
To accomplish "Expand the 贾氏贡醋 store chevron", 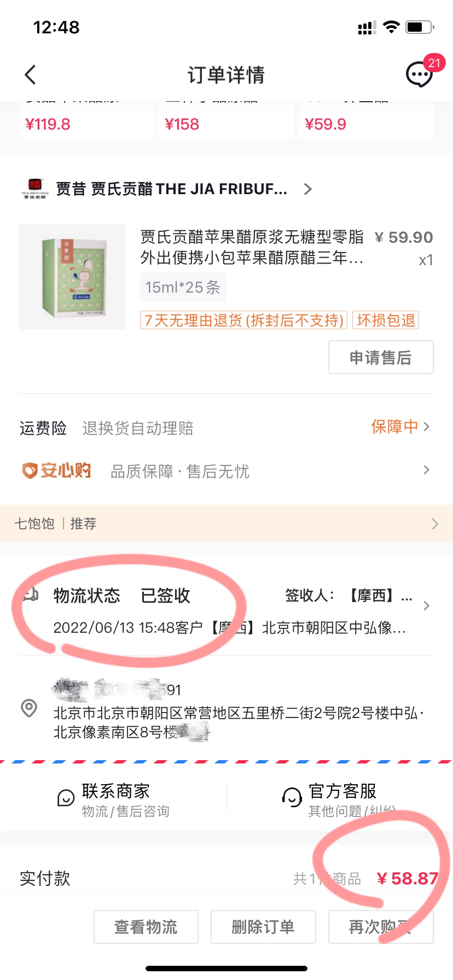I will click(x=308, y=189).
